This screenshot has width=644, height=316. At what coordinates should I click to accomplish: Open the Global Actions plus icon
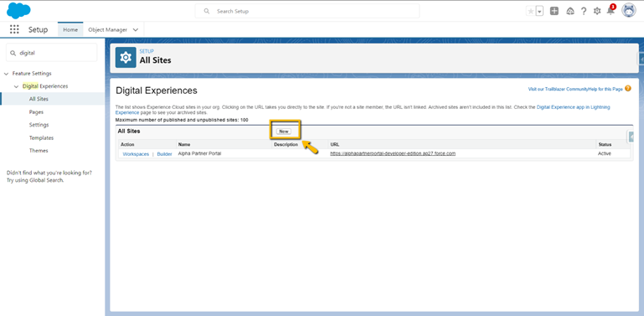coord(554,12)
